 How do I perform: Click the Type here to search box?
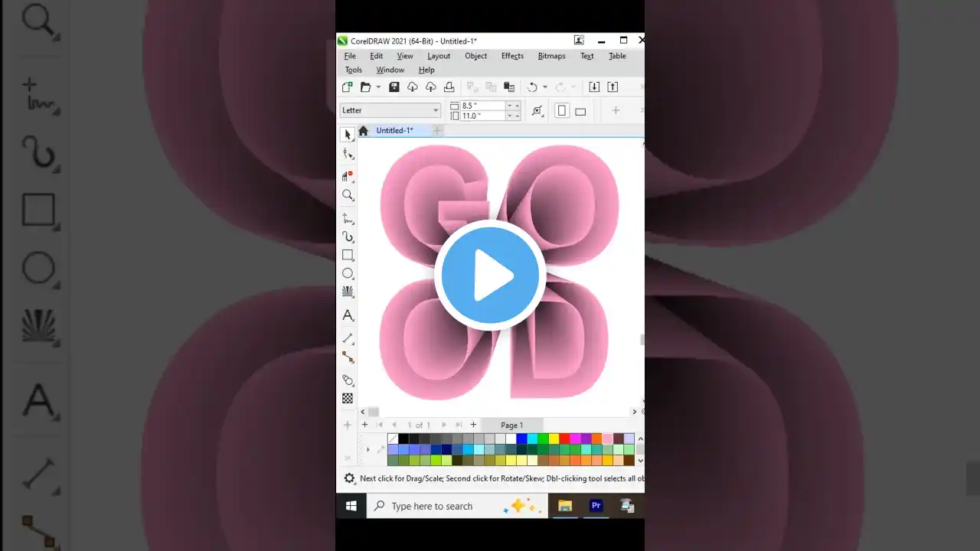tap(458, 506)
